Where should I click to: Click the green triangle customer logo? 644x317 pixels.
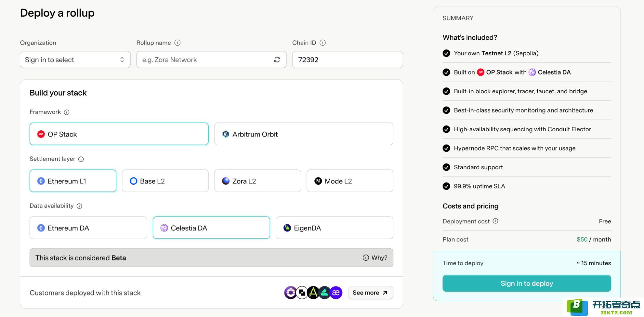(x=325, y=293)
